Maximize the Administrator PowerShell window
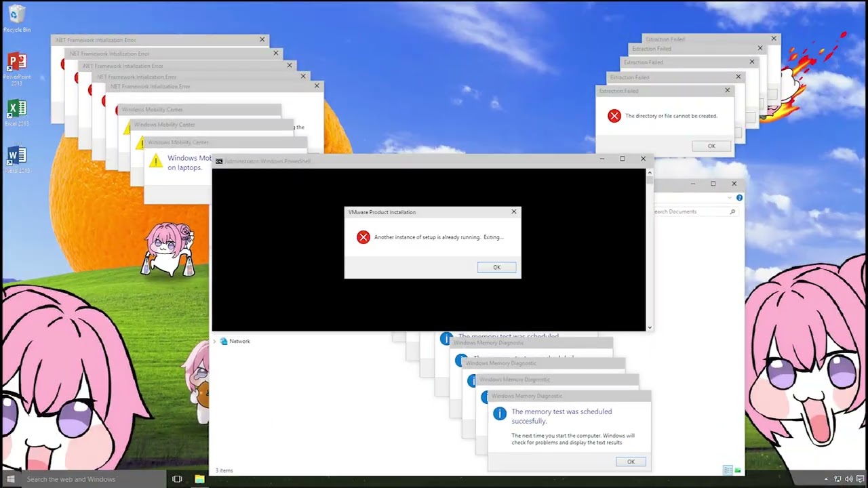Viewport: 868px width, 488px height. click(x=623, y=159)
